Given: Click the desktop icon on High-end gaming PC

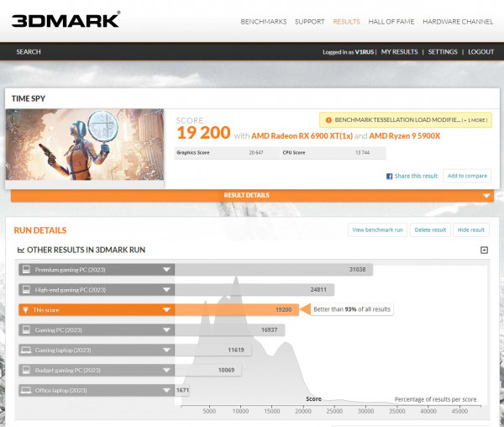Looking at the screenshot, I should pyautogui.click(x=26, y=289).
